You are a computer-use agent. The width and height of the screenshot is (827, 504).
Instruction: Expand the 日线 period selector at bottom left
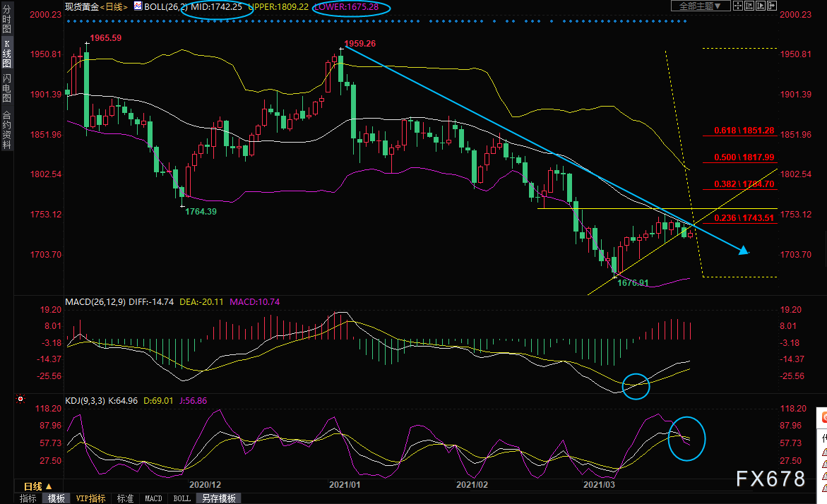37,486
